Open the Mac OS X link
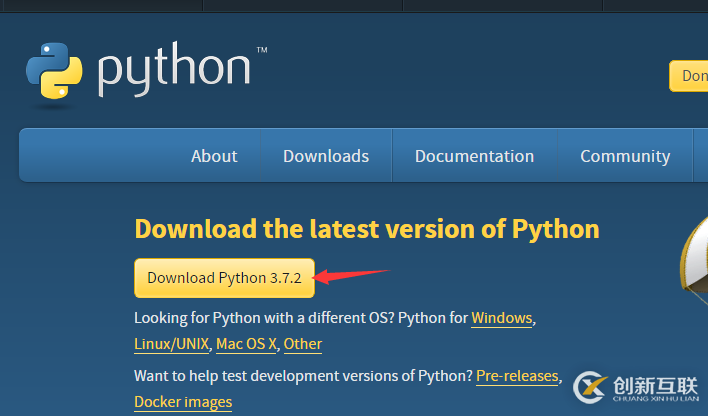 [x=246, y=344]
